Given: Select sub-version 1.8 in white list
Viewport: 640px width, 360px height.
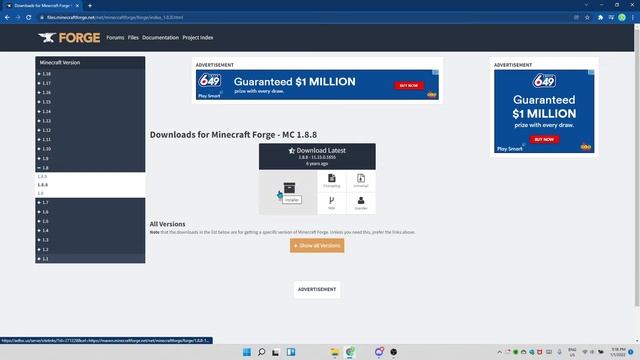Looking at the screenshot, I should pyautogui.click(x=40, y=193).
